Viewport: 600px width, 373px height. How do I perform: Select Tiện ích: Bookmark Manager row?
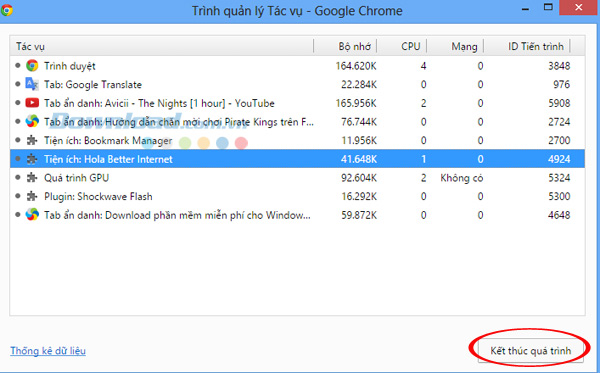pos(297,140)
